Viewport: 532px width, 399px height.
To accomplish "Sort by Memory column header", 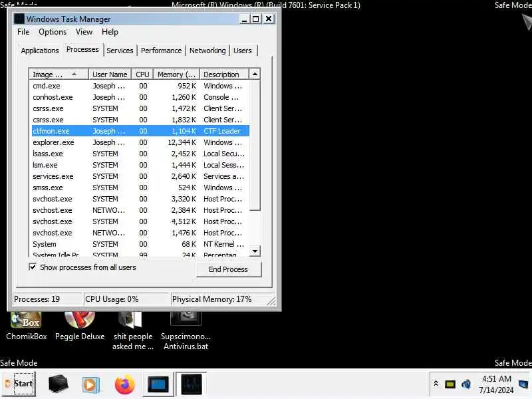I will [176, 74].
